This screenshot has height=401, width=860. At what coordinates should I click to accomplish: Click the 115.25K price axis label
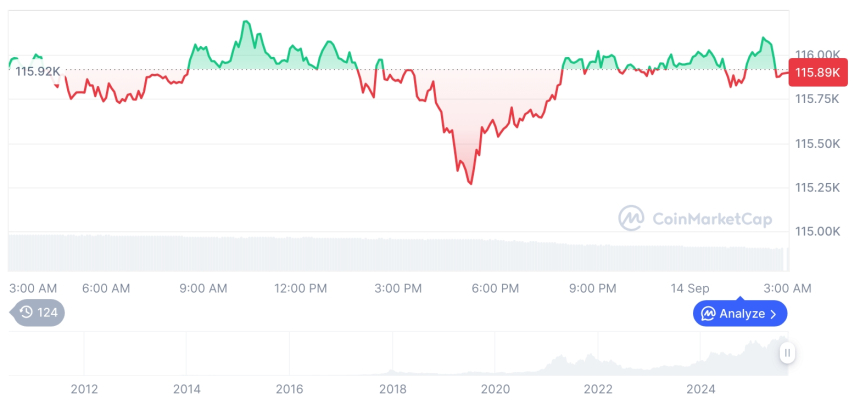pos(817,188)
